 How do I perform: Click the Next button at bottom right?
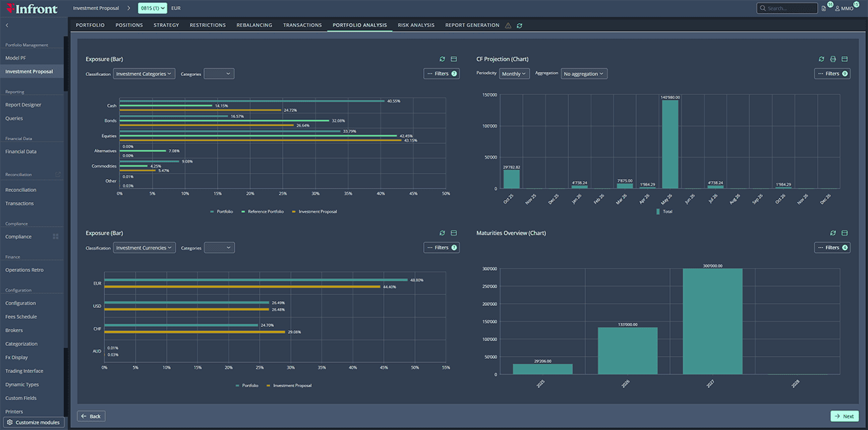844,416
